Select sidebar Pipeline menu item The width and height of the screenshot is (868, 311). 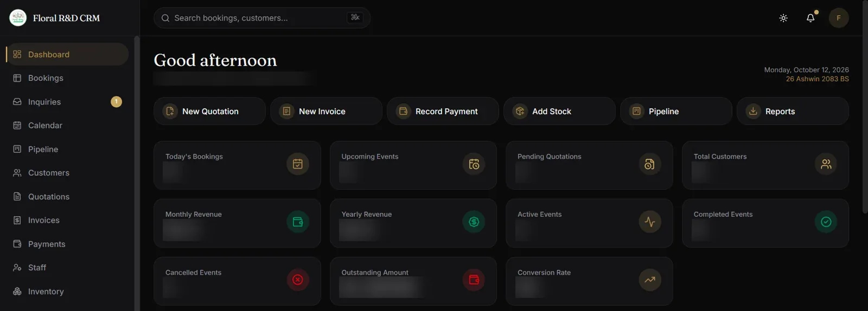pos(67,149)
